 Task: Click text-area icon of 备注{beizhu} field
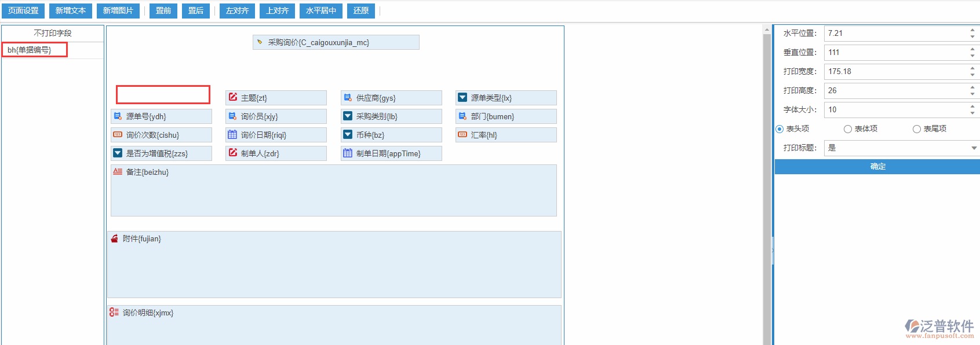[x=118, y=171]
